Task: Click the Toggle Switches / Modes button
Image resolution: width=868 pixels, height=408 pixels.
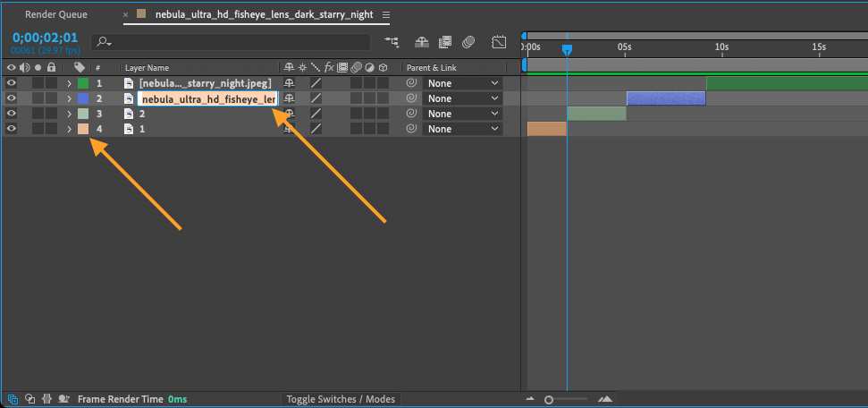Action: (x=341, y=399)
